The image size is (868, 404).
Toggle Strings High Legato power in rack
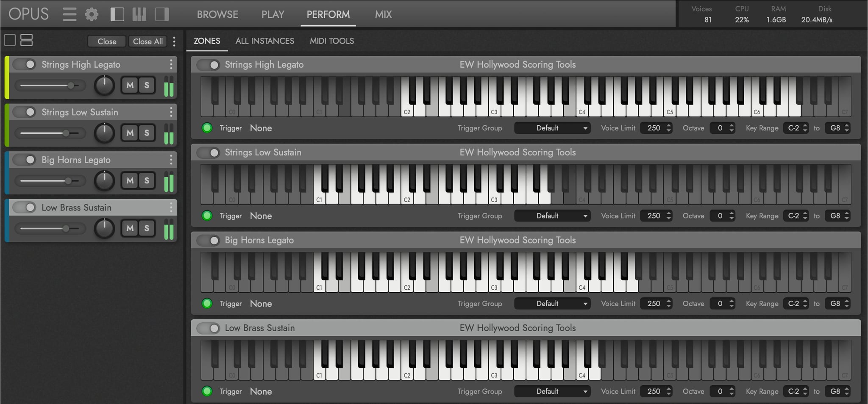tap(24, 64)
